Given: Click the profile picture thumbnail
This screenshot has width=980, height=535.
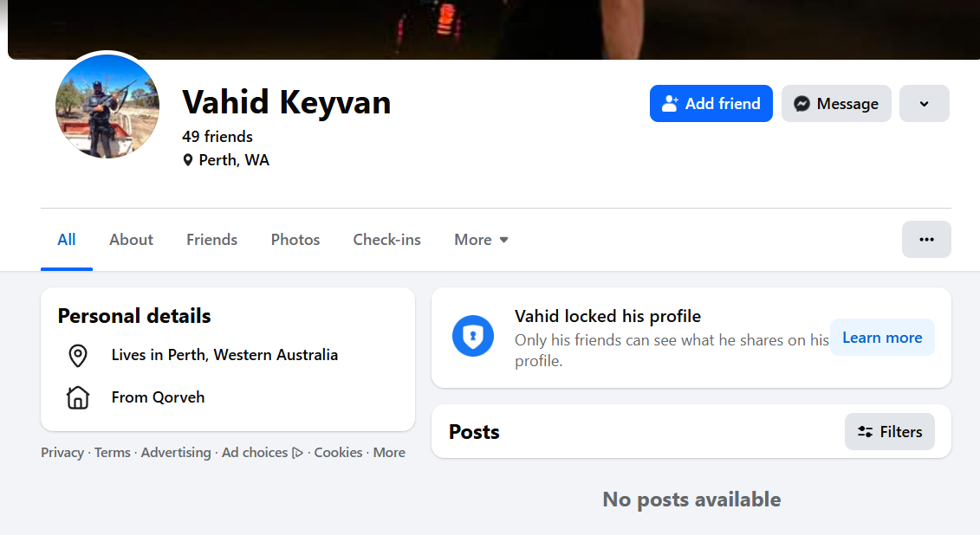Looking at the screenshot, I should (x=107, y=106).
